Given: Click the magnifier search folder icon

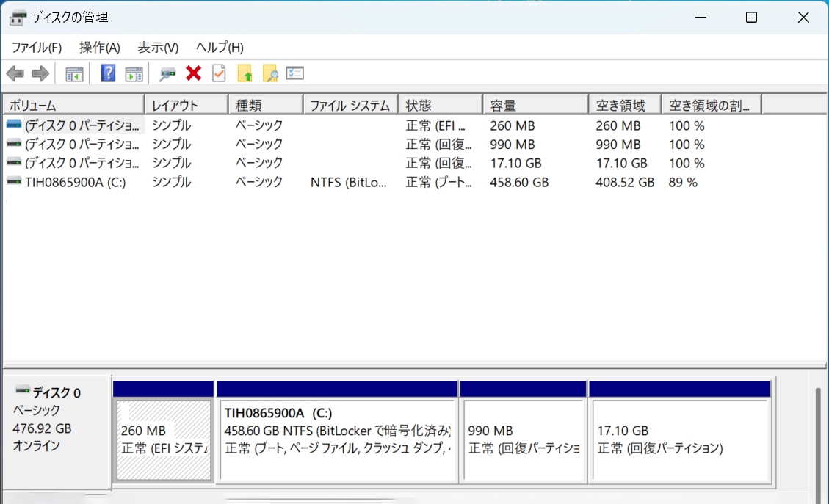Looking at the screenshot, I should tap(270, 73).
